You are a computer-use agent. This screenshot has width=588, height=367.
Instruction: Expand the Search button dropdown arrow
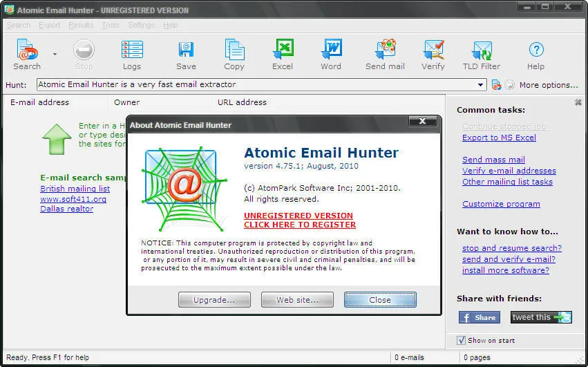point(55,55)
